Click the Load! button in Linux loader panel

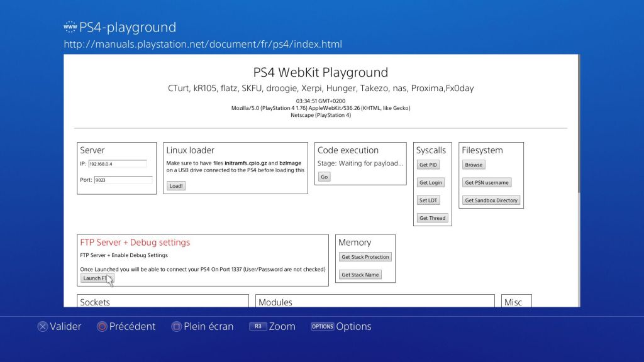pos(175,186)
